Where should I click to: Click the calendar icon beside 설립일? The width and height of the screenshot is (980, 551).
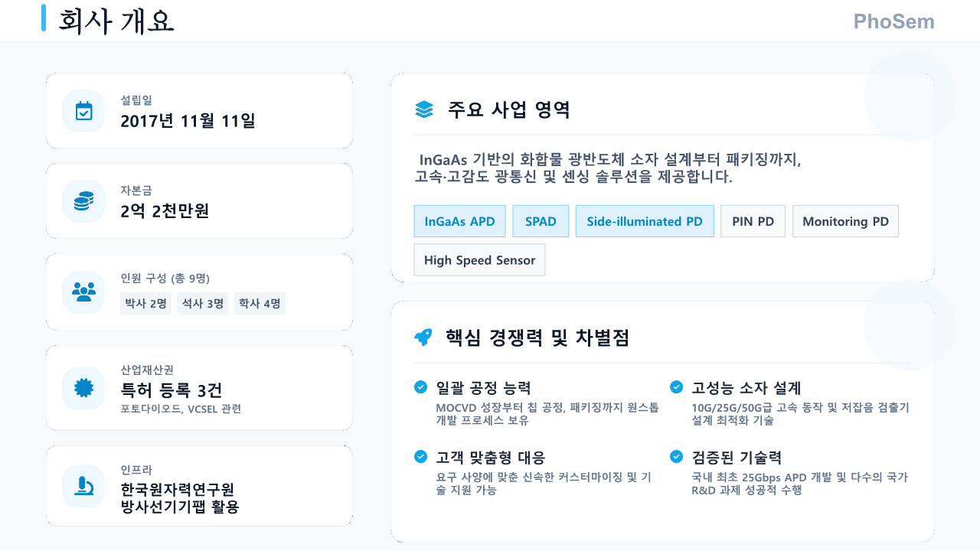click(83, 111)
